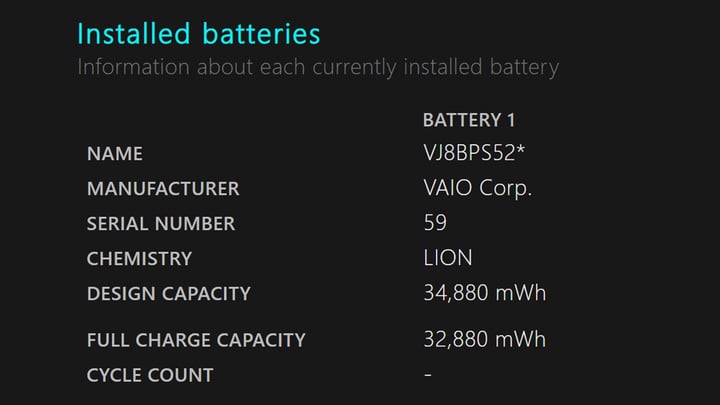Click the mWh unit after 32,880
The height and width of the screenshot is (405, 720).
point(522,340)
